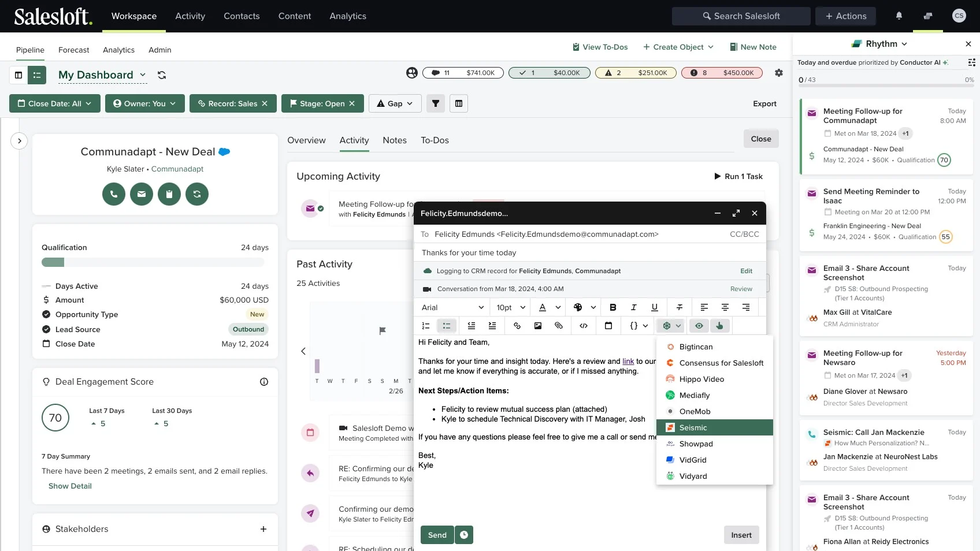Decrease indent in email editor

[472, 326]
